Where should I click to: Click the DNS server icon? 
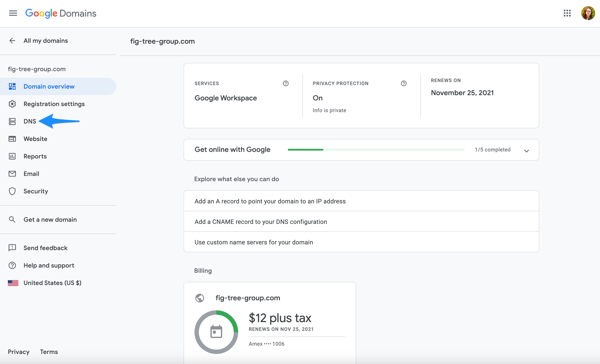(12, 121)
